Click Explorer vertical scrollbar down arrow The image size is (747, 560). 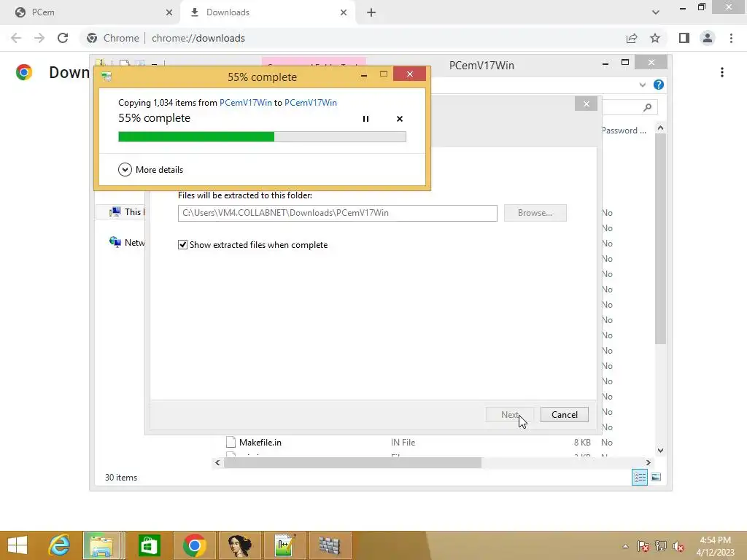click(x=660, y=450)
